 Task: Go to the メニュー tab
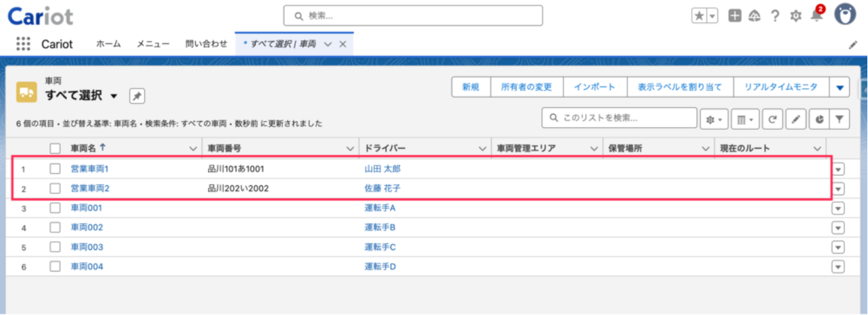(x=153, y=44)
